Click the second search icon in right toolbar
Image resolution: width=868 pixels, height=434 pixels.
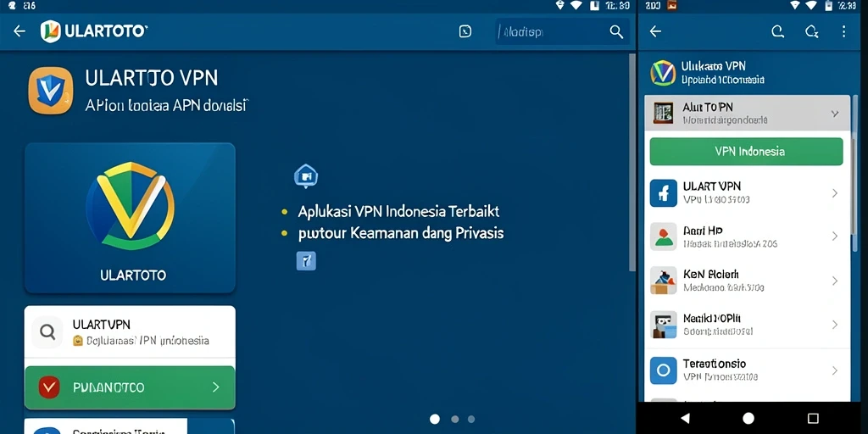click(811, 31)
